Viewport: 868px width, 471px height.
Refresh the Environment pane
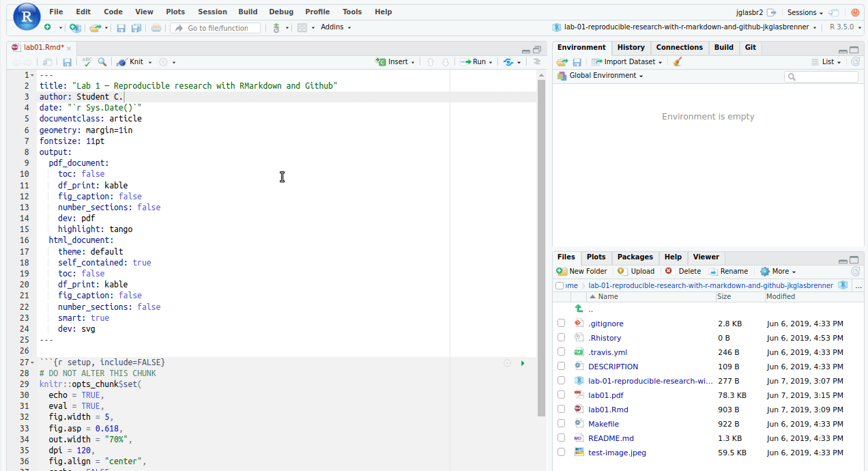pos(856,62)
